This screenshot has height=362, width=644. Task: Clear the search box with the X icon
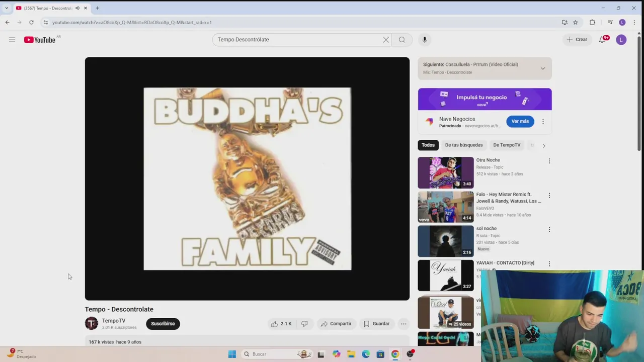[x=386, y=40]
